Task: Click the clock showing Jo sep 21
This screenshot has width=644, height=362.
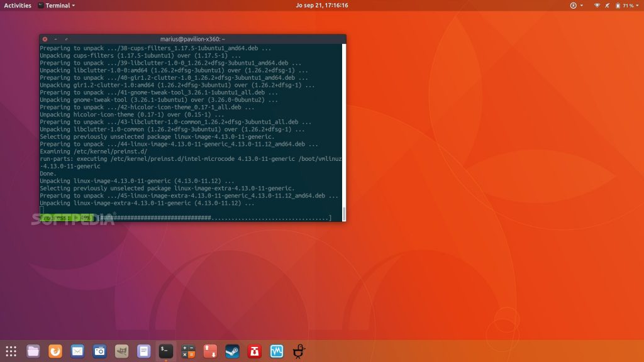Action: (x=322, y=5)
